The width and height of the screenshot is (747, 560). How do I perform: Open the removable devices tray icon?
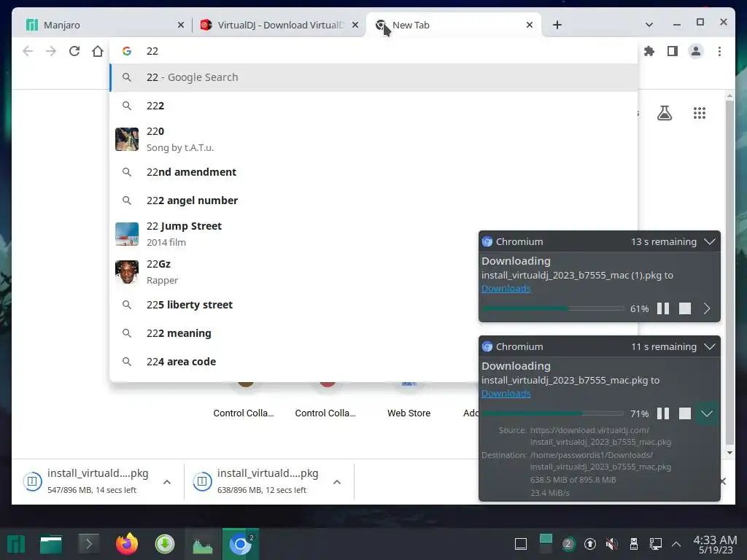634,544
